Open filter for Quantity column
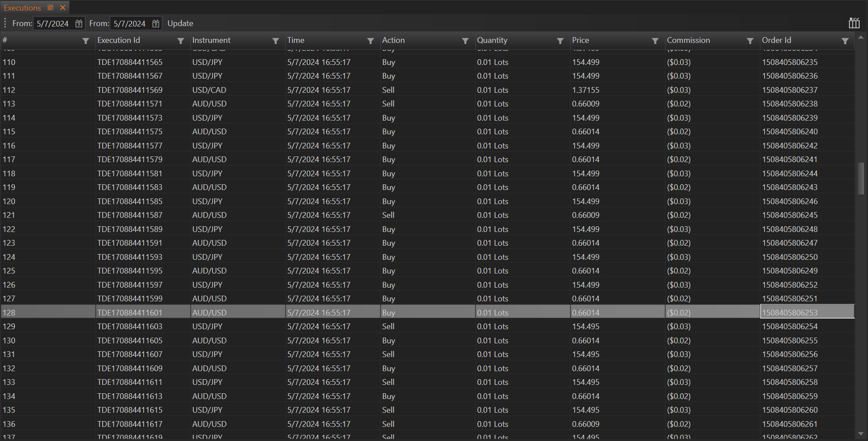Screen dimensions: 868x441 (x=560, y=41)
